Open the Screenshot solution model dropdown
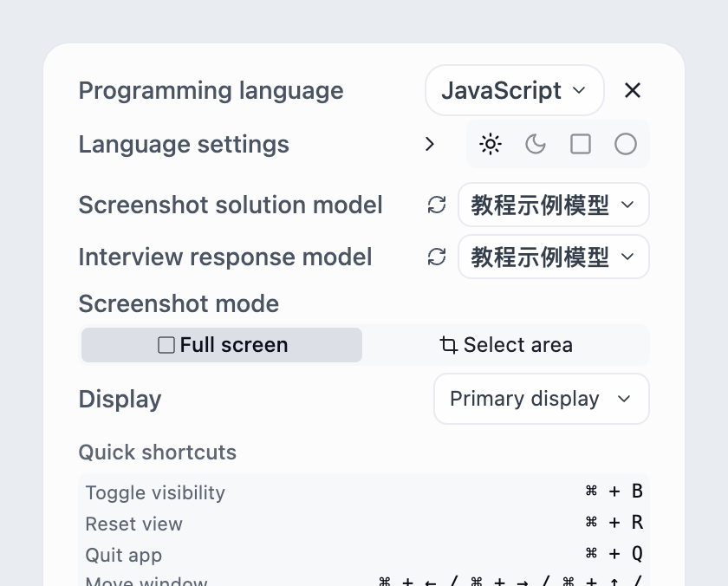The image size is (728, 586). pos(554,205)
